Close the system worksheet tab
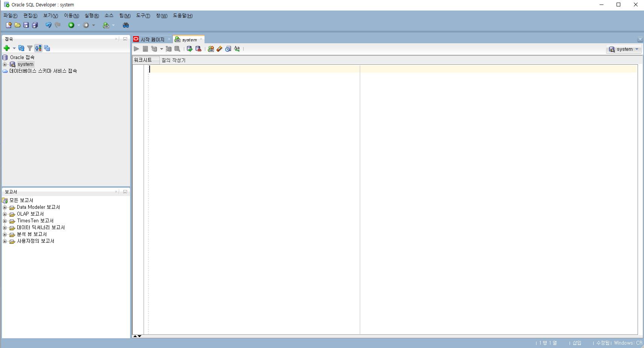The width and height of the screenshot is (644, 348). [201, 39]
